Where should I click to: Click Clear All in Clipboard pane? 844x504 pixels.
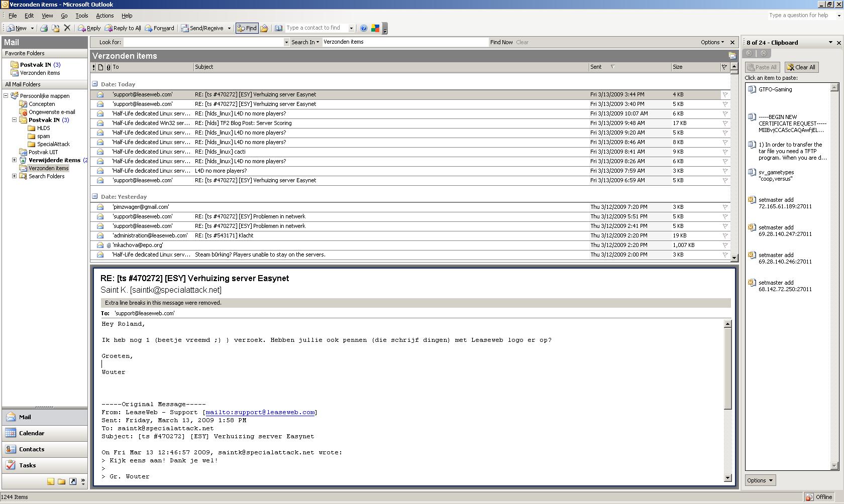(x=802, y=67)
